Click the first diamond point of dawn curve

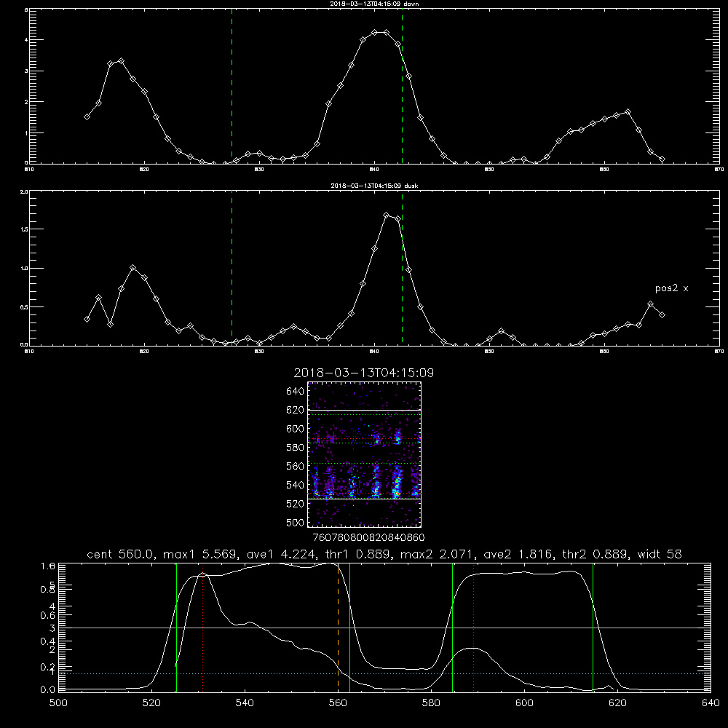(87, 117)
